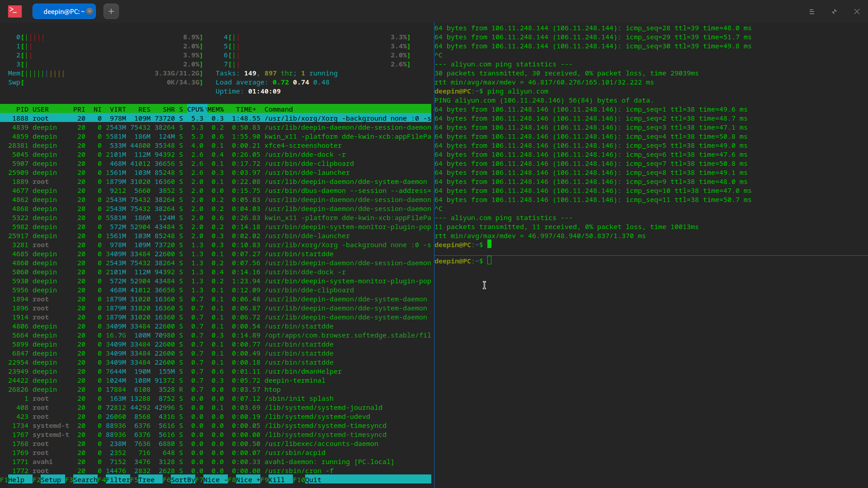Open the terminal hamburger menu
The width and height of the screenshot is (868, 488).
(x=811, y=11)
